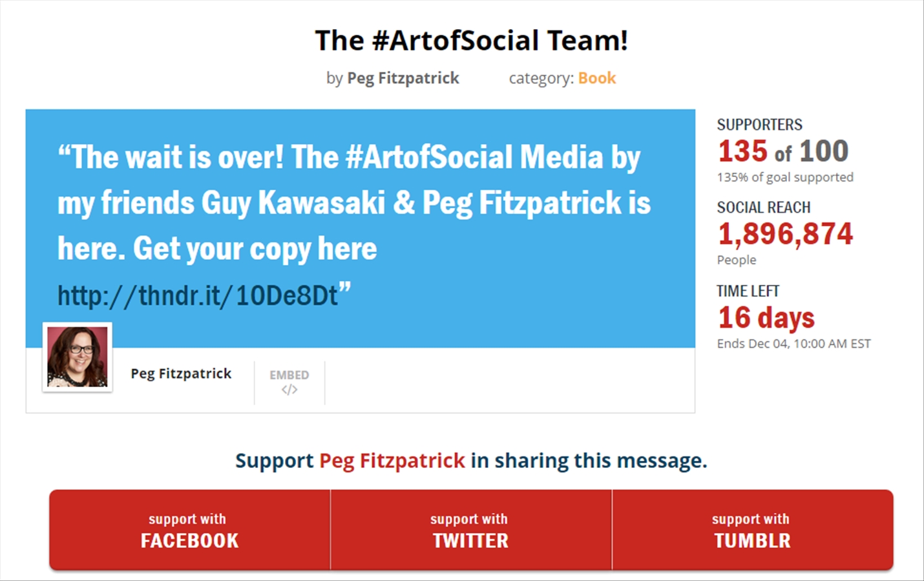Click the SUPPORTERS heading

coord(760,125)
